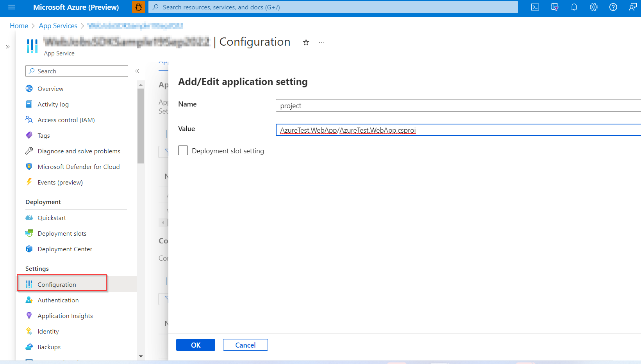The height and width of the screenshot is (364, 641).
Task: Open Quickstart under Deployment
Action: pos(52,218)
